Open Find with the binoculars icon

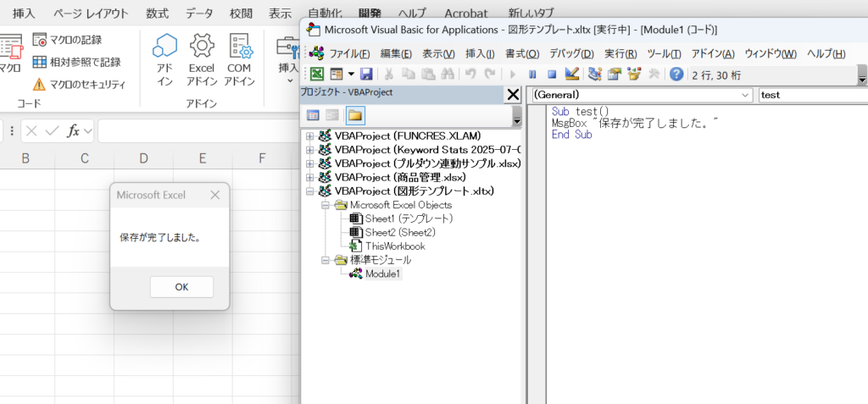(x=448, y=75)
